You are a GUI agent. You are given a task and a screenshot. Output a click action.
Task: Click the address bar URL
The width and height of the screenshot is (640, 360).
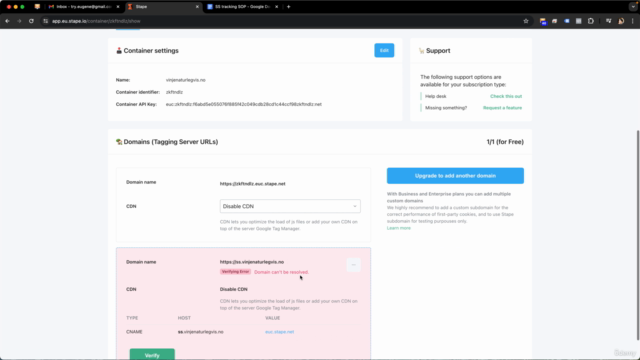96,21
